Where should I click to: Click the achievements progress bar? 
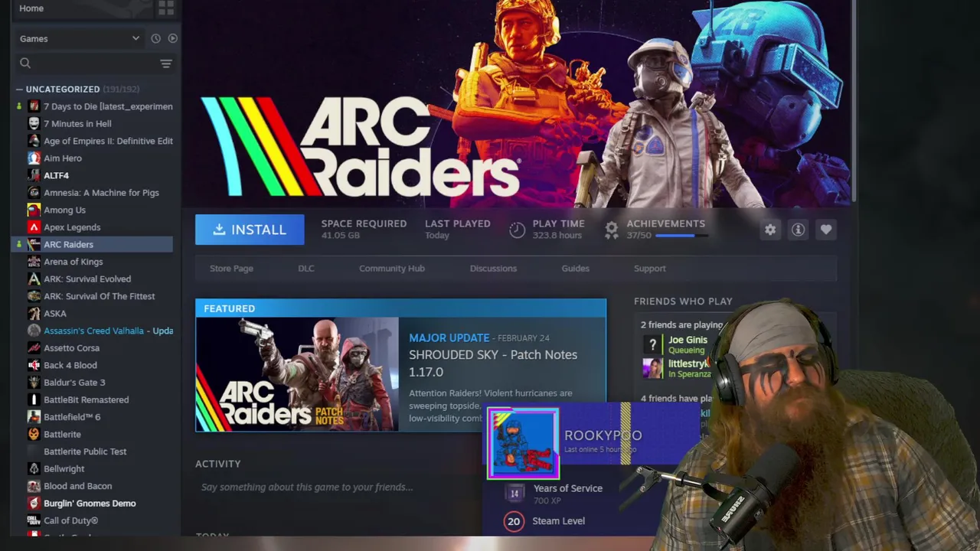point(680,236)
